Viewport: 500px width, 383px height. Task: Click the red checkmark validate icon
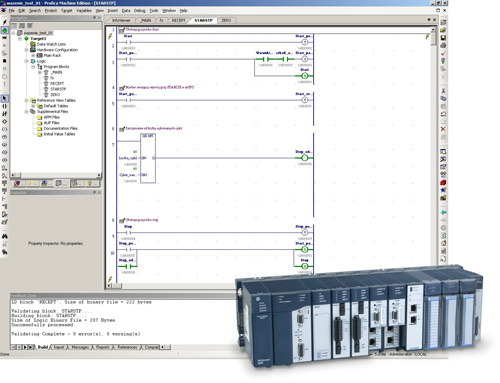coord(443,53)
